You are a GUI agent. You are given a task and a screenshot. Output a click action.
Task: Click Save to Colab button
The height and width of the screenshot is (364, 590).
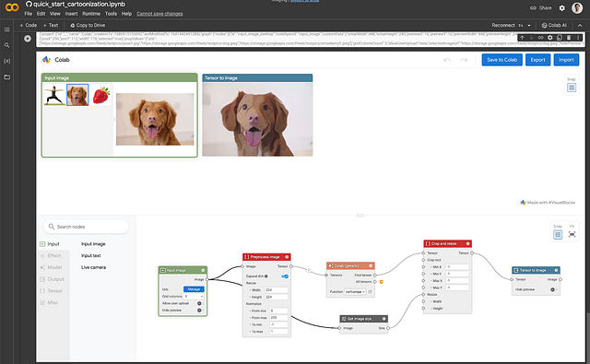501,60
